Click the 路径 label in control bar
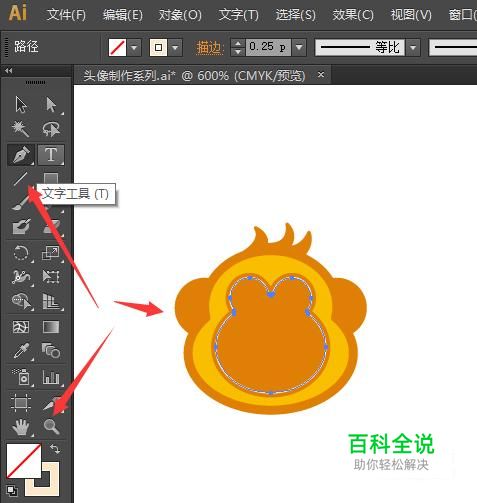 click(x=26, y=47)
